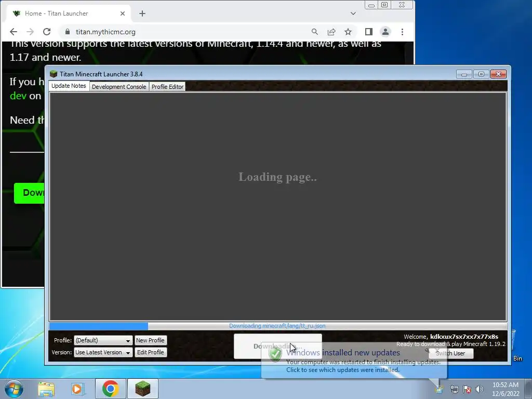
Task: Open the Chrome three-dot menu
Action: pos(403,32)
